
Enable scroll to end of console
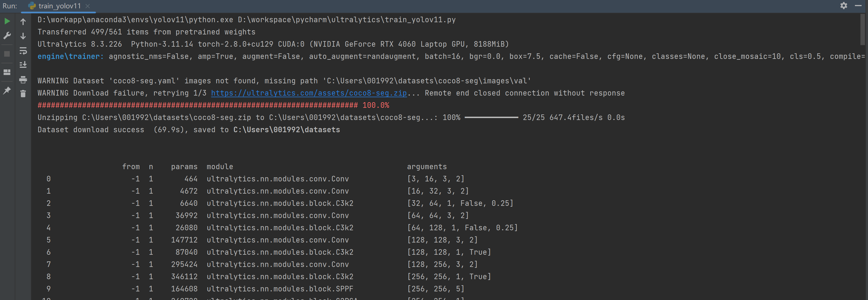click(23, 65)
